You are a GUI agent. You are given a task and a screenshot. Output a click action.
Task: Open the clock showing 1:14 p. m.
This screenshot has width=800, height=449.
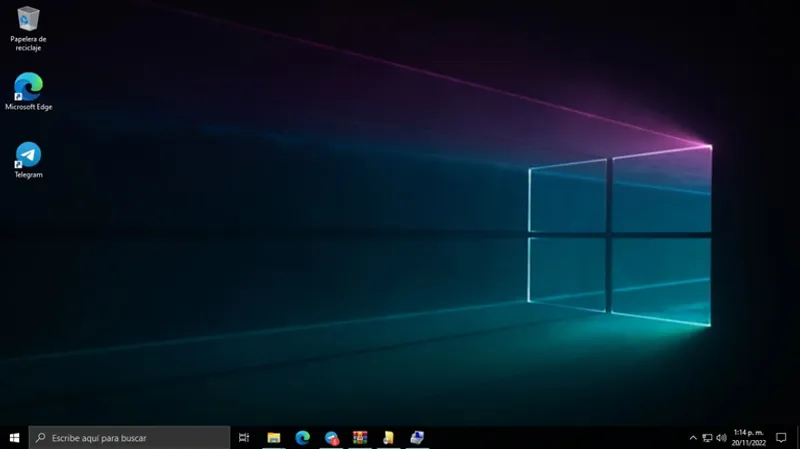[748, 438]
